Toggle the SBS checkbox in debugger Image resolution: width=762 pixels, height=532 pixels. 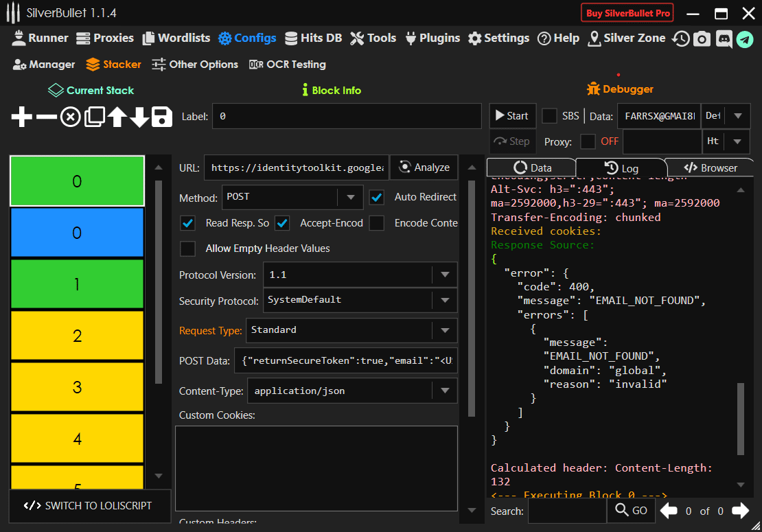[549, 116]
